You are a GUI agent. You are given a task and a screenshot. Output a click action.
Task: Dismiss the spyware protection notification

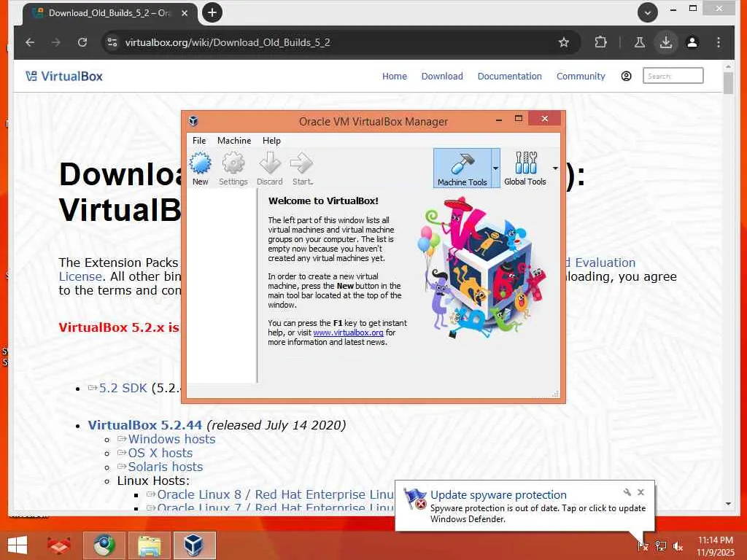pyautogui.click(x=640, y=492)
